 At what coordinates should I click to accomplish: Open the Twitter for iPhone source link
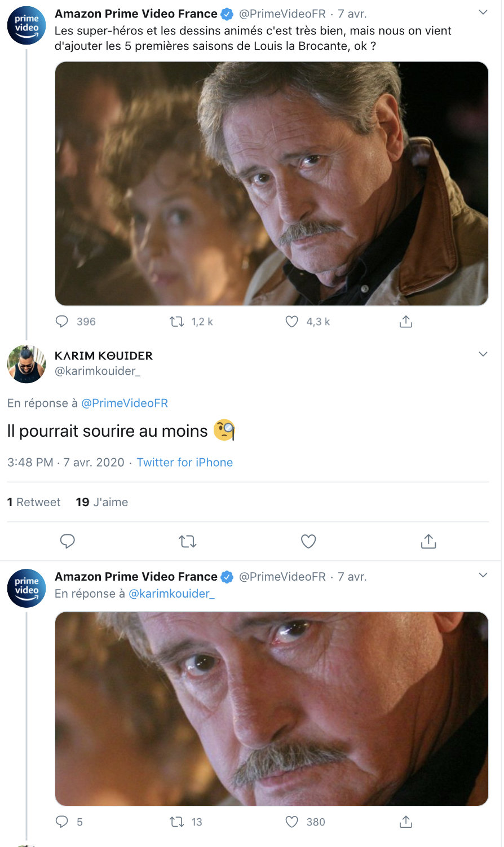pyautogui.click(x=184, y=462)
